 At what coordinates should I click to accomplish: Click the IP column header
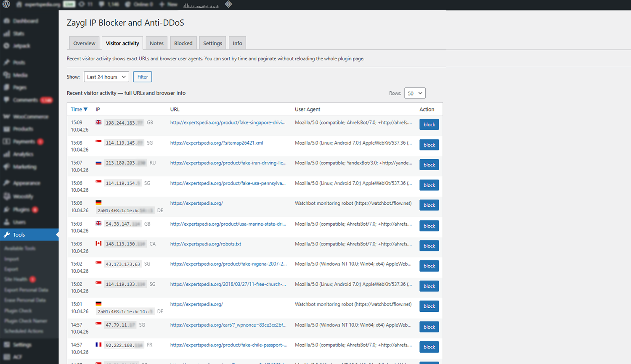[x=98, y=109]
